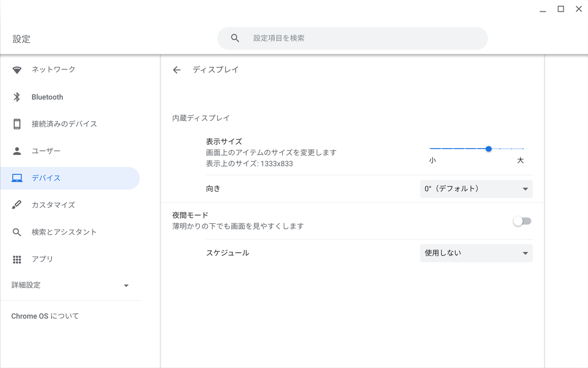
Task: Click the apps grid icon
Action: 17,259
